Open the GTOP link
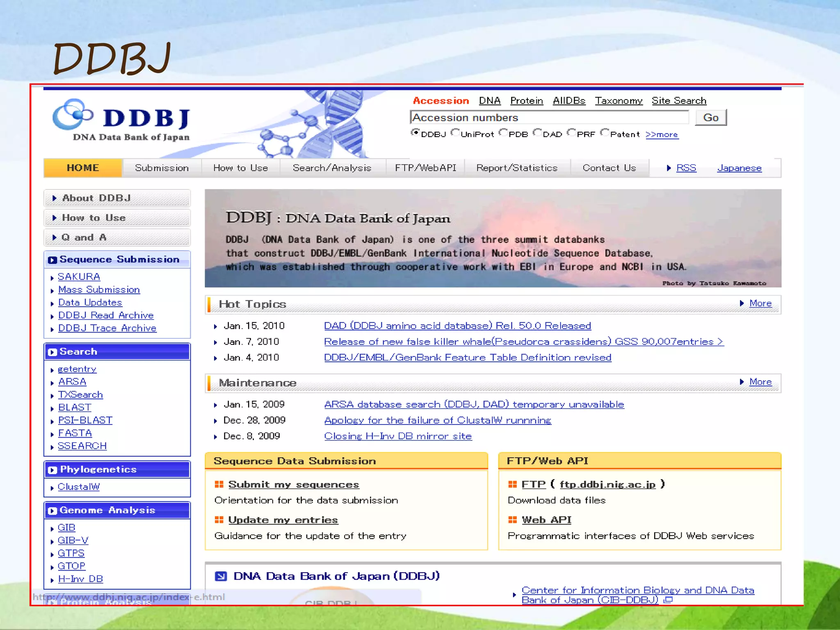 (x=71, y=566)
